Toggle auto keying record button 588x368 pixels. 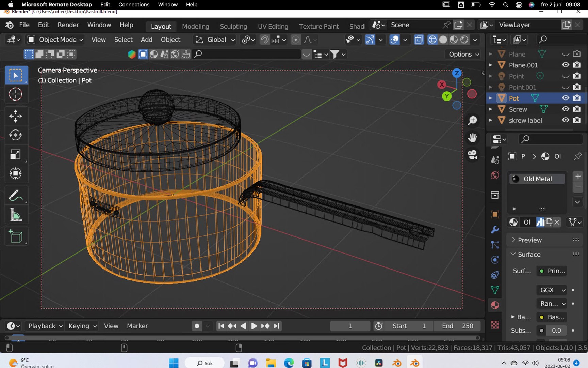197,326
